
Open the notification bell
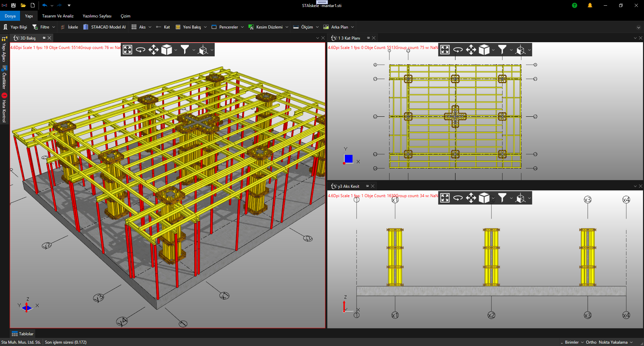[x=590, y=5]
